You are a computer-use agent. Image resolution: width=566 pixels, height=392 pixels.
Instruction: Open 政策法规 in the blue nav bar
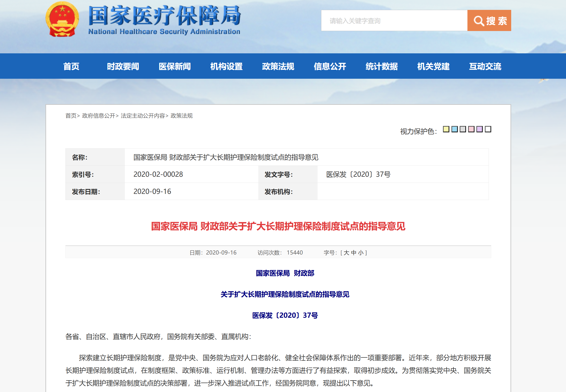pyautogui.click(x=278, y=66)
